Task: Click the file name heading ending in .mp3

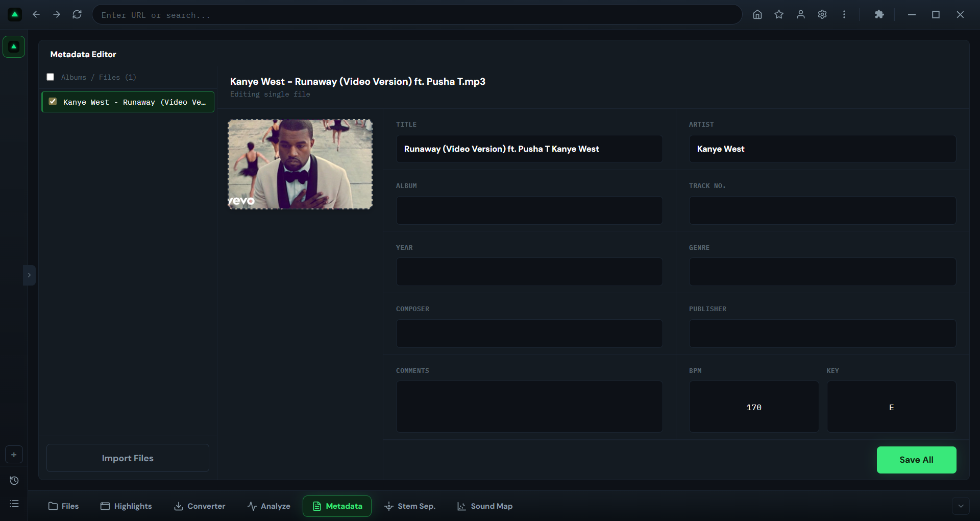Action: click(x=357, y=82)
